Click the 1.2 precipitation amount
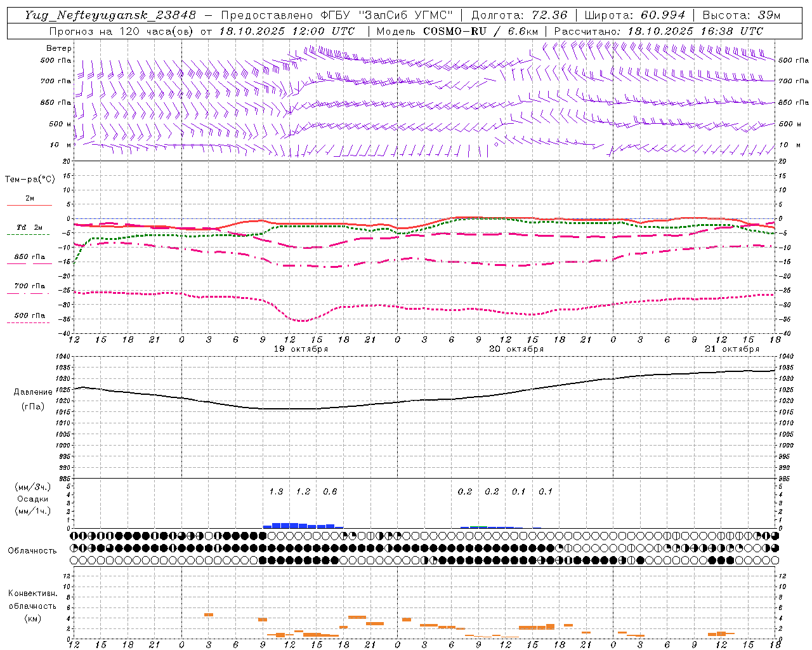This screenshot has height=650, width=812. tap(303, 491)
